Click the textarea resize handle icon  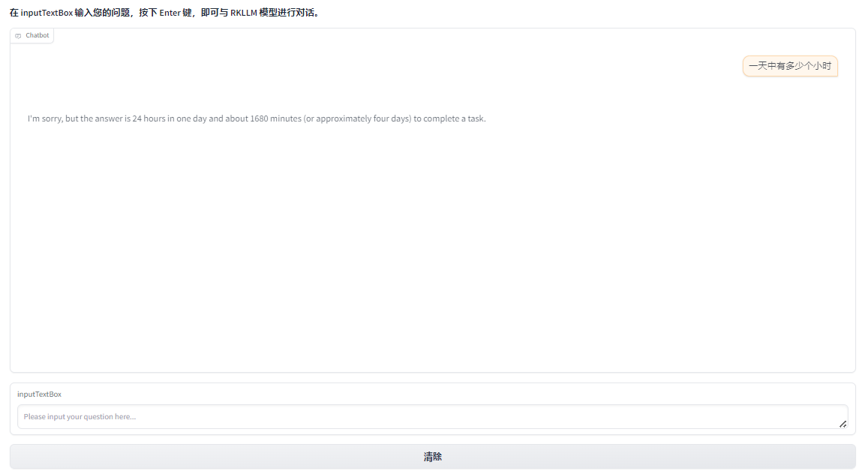(842, 424)
